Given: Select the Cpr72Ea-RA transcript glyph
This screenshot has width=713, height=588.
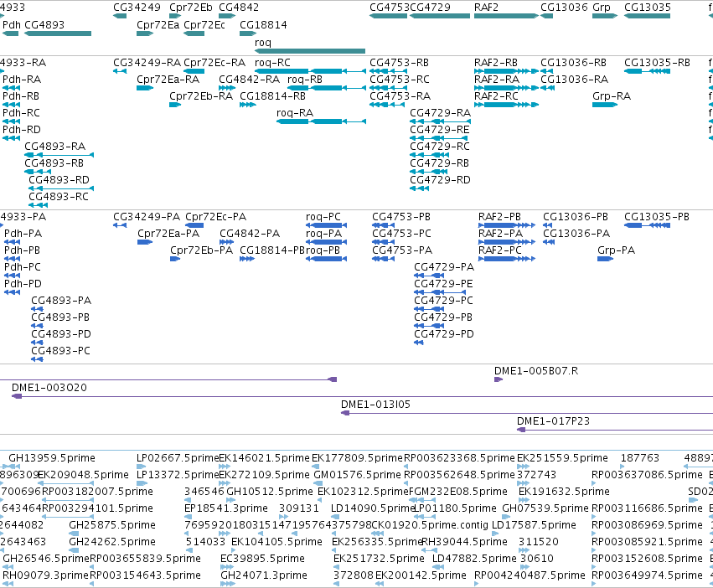Looking at the screenshot, I should click(x=145, y=88).
